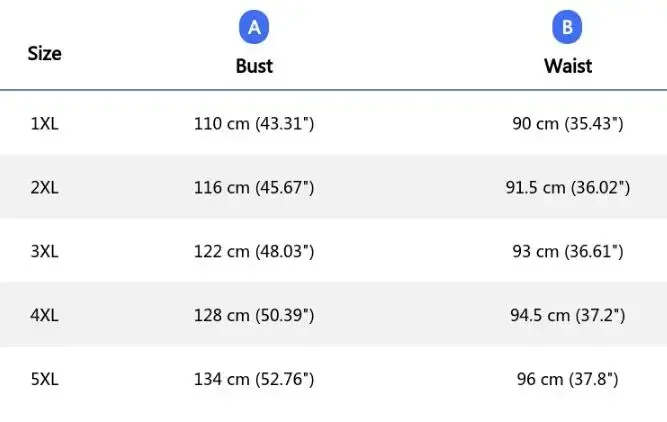Select the 93 cm waist measurement
The width and height of the screenshot is (667, 422).
[567, 251]
